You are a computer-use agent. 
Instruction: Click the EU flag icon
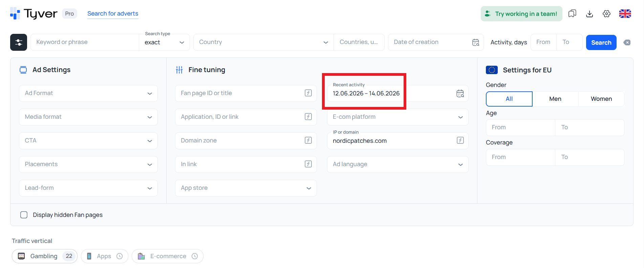click(x=492, y=70)
